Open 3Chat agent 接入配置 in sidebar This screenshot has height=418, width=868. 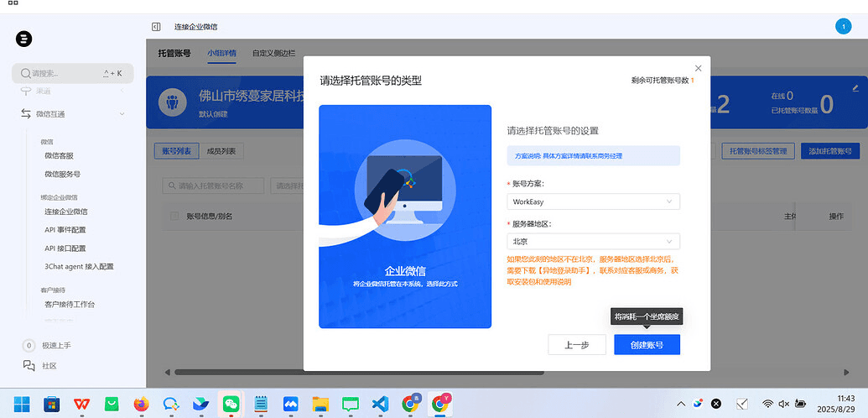[79, 267]
